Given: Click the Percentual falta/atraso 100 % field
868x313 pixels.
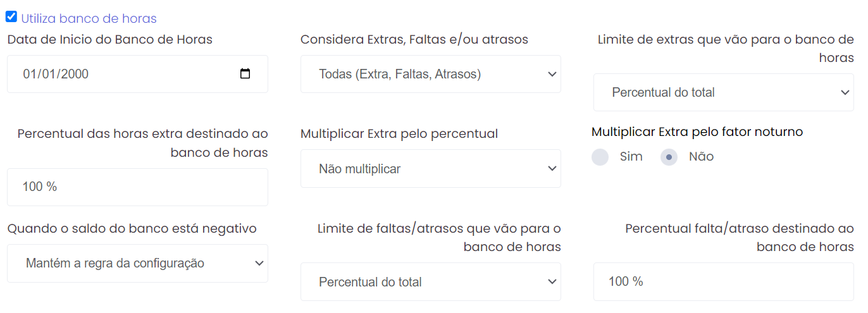Looking at the screenshot, I should click(724, 282).
